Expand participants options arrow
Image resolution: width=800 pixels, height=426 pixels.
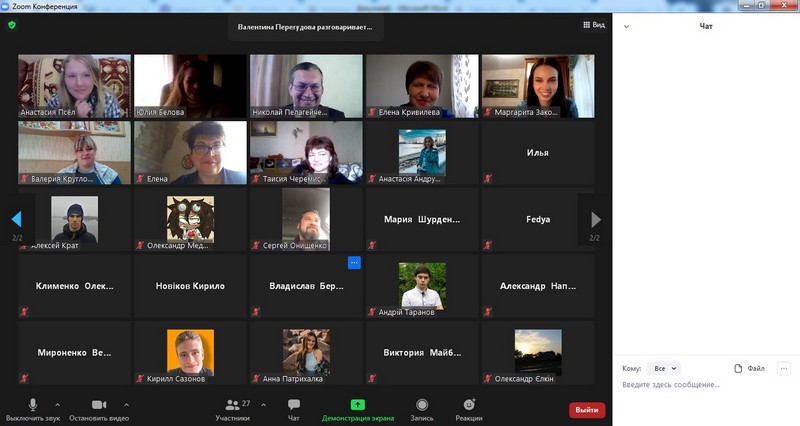pos(264,405)
